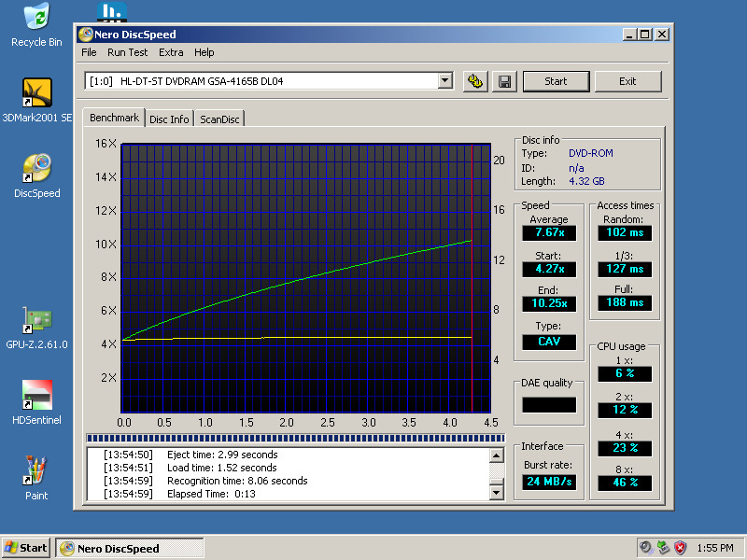The width and height of the screenshot is (747, 560).
Task: Click the floppy disk save icon
Action: (x=505, y=81)
